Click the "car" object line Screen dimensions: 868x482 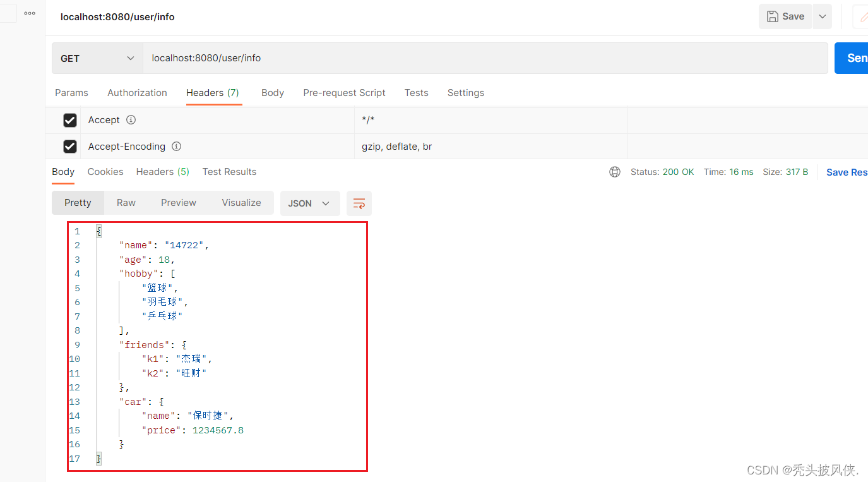coord(141,402)
